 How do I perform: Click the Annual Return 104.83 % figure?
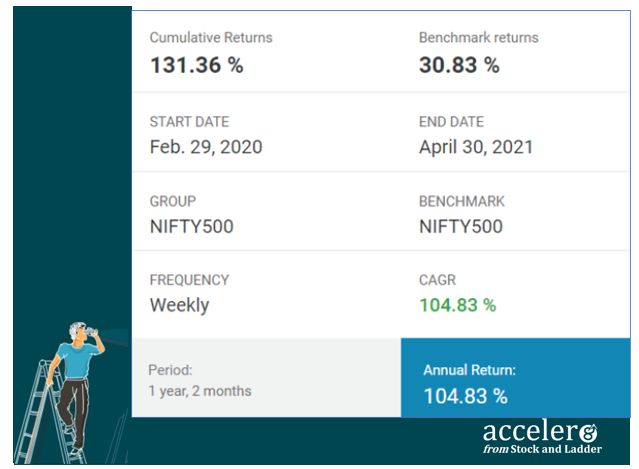coord(465,396)
